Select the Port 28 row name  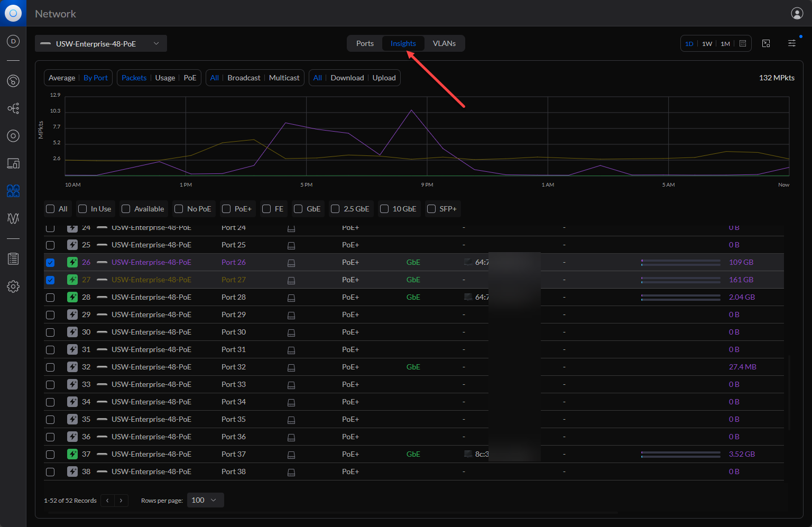tap(233, 297)
